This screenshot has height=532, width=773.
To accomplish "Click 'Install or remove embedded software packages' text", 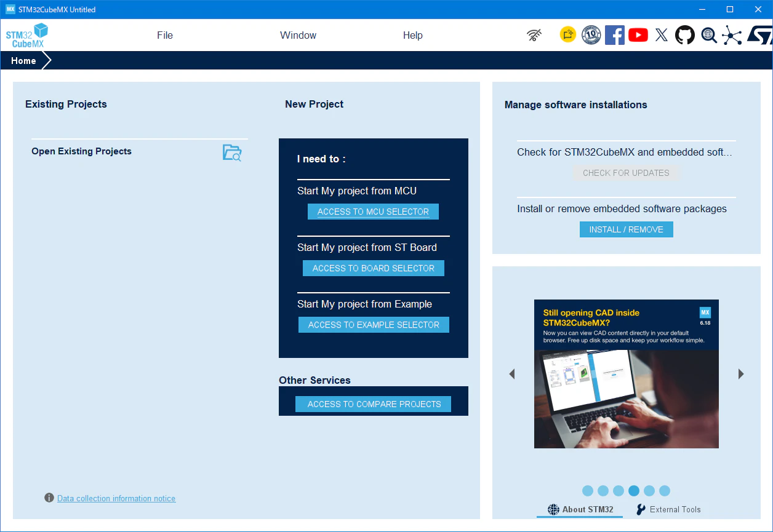I will coord(622,208).
